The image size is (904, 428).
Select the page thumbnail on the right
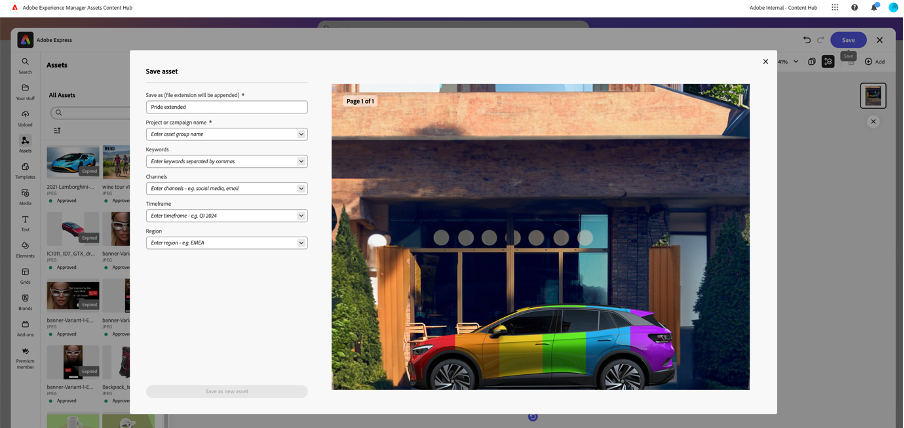point(873,96)
